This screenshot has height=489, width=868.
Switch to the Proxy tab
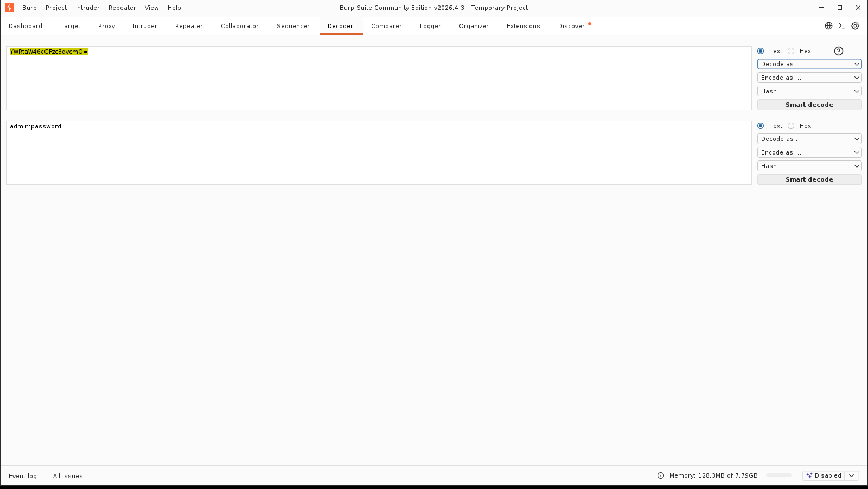click(x=106, y=26)
